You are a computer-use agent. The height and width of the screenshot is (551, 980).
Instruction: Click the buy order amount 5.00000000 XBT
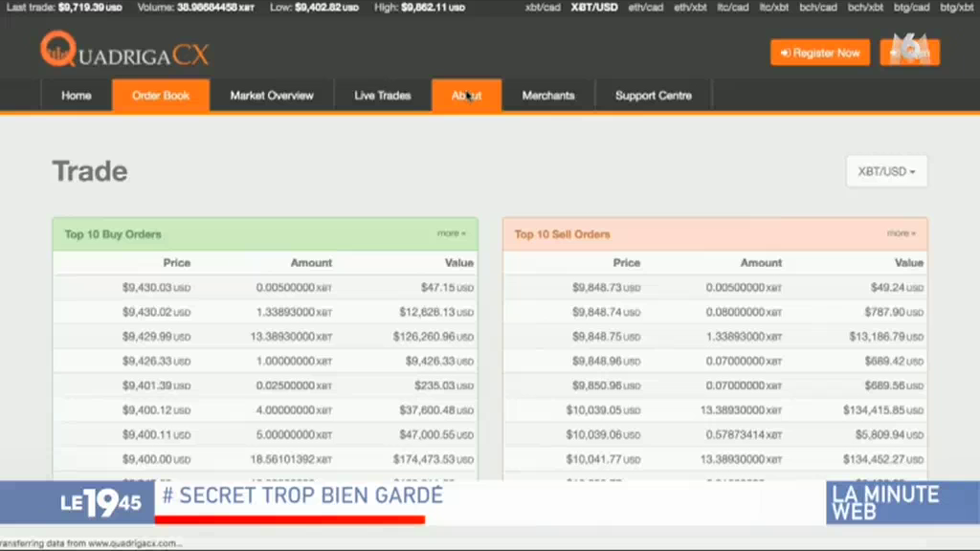coord(294,435)
